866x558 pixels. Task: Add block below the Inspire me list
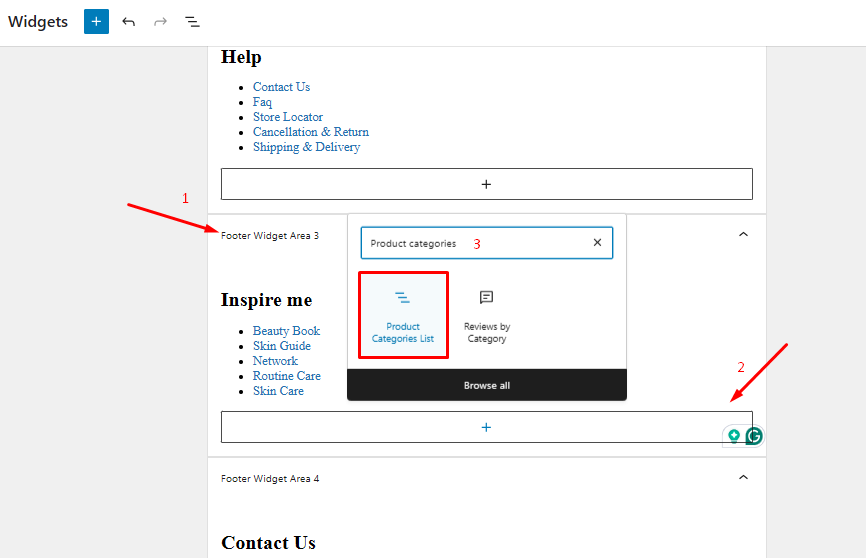pos(487,427)
